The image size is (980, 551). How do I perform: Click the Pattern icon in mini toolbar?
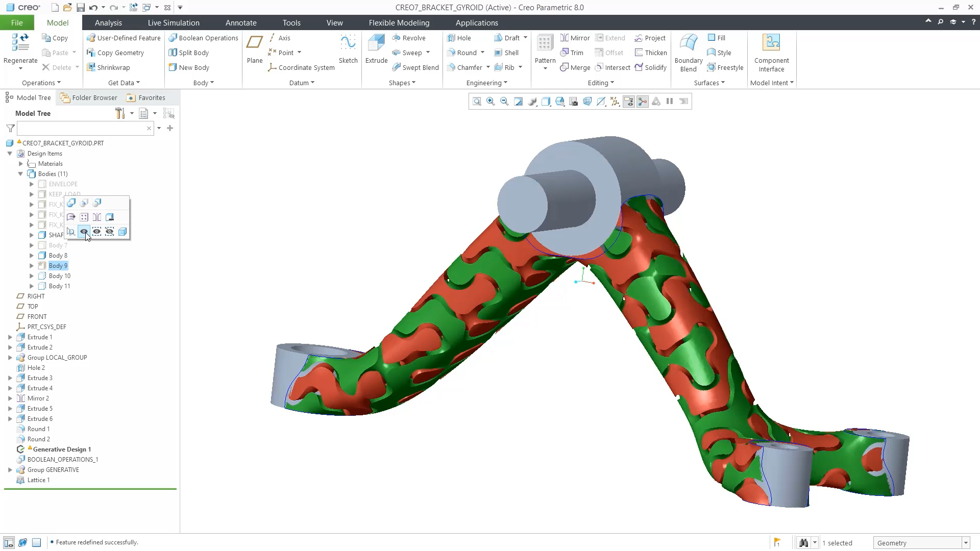(x=84, y=217)
